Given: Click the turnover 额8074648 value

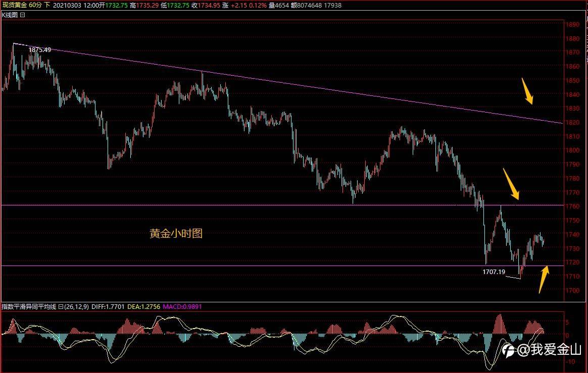Looking at the screenshot, I should 306,5.
